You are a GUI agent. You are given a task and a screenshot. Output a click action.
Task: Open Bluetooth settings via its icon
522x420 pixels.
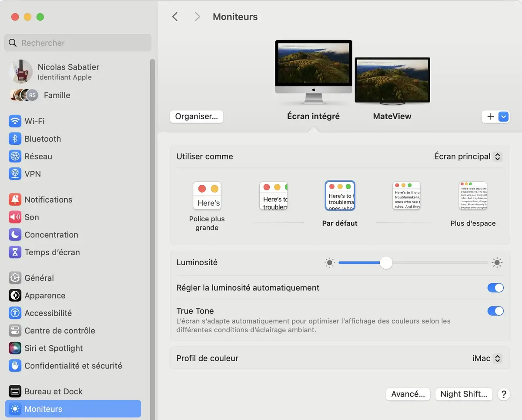click(15, 139)
